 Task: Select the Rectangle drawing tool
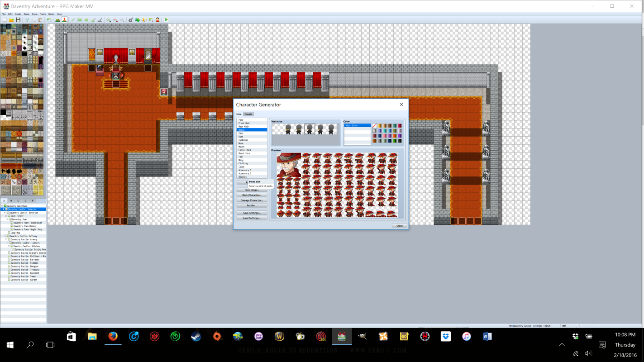pyautogui.click(x=80, y=20)
